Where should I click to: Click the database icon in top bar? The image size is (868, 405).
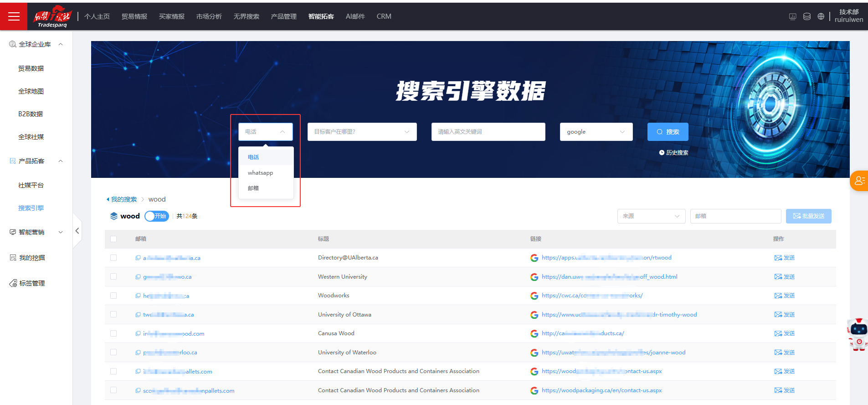[806, 16]
